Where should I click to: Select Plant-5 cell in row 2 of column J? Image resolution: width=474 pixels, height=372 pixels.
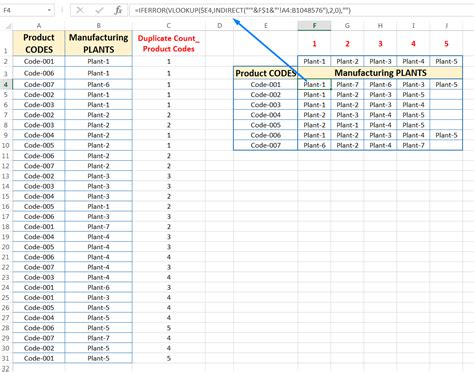click(446, 61)
